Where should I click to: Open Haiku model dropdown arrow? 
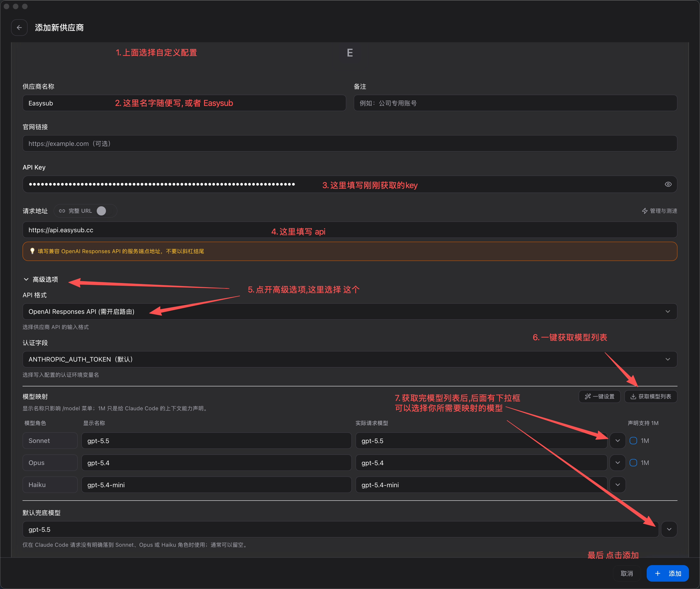click(617, 485)
